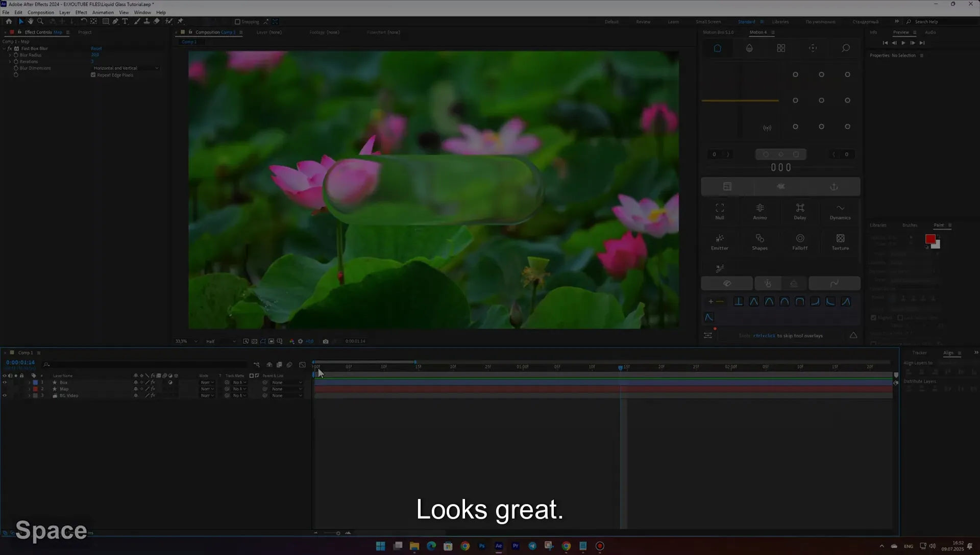Image resolution: width=980 pixels, height=555 pixels.
Task: Select the Zoom tool magnifier
Action: click(x=40, y=21)
